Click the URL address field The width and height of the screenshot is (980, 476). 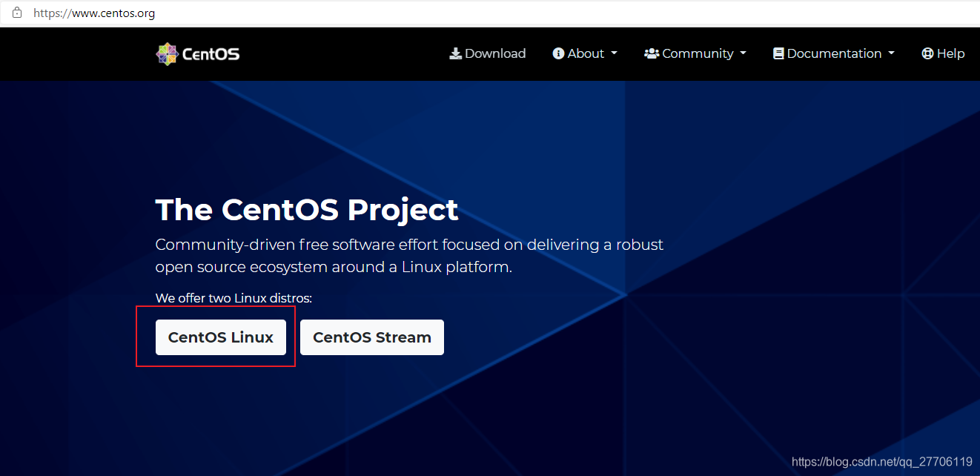[489, 13]
